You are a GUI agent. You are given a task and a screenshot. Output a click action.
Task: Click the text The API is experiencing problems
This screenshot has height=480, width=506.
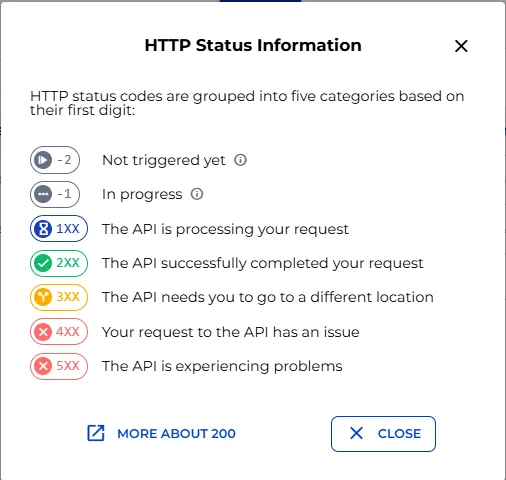click(222, 366)
